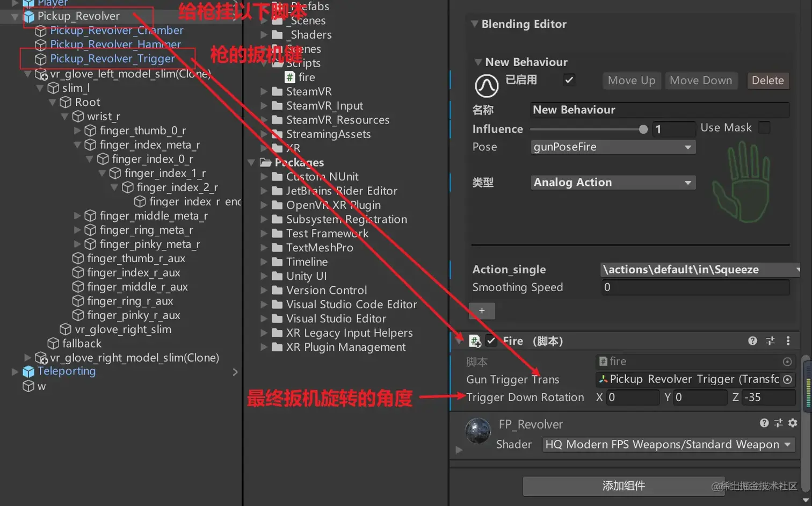Select finger_index_2_r in hierarchy
The image size is (812, 506).
click(177, 187)
